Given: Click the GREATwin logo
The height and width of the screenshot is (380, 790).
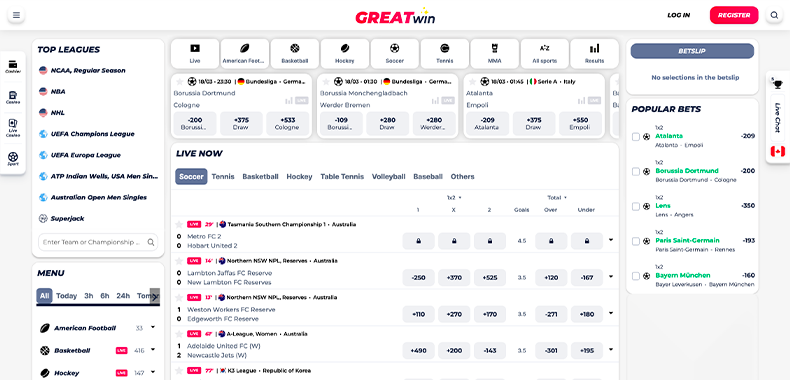Looking at the screenshot, I should pos(395,16).
